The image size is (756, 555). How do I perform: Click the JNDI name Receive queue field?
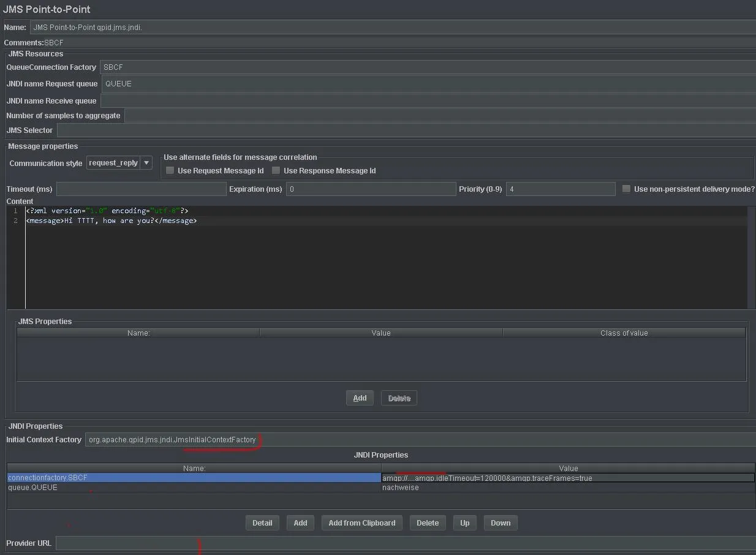tap(428, 101)
